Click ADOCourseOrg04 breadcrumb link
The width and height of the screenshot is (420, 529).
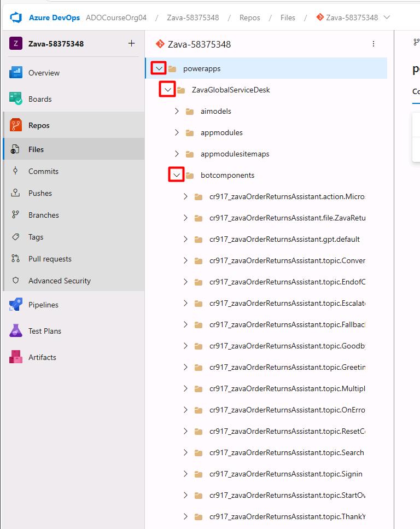116,18
